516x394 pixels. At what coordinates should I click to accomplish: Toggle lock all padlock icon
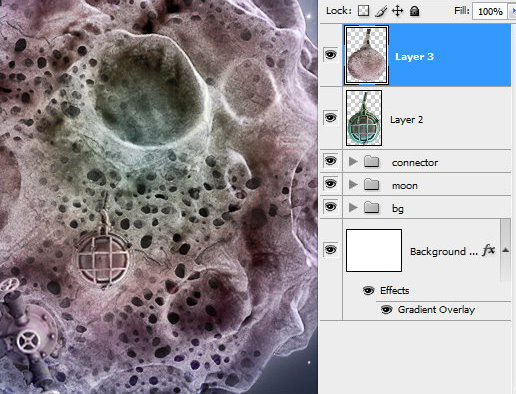click(414, 11)
